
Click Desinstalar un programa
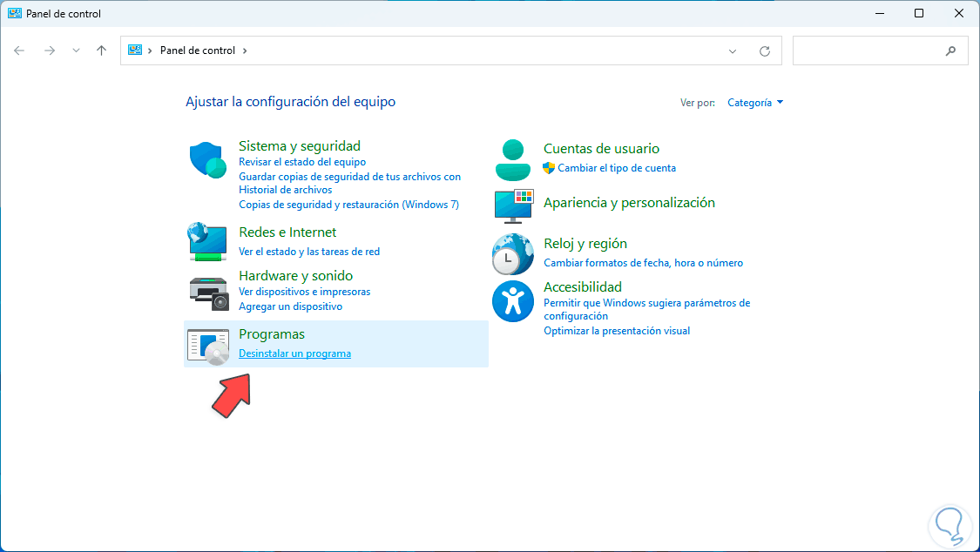(295, 353)
